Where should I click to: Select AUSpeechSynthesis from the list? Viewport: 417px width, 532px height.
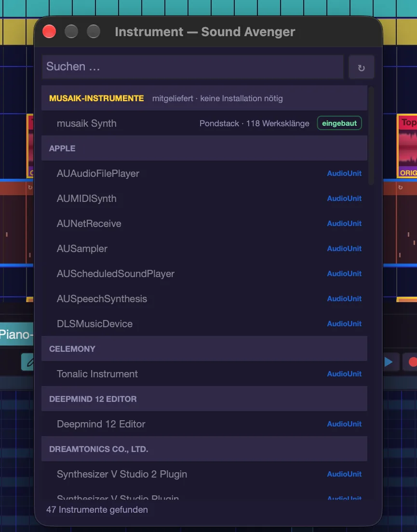204,299
